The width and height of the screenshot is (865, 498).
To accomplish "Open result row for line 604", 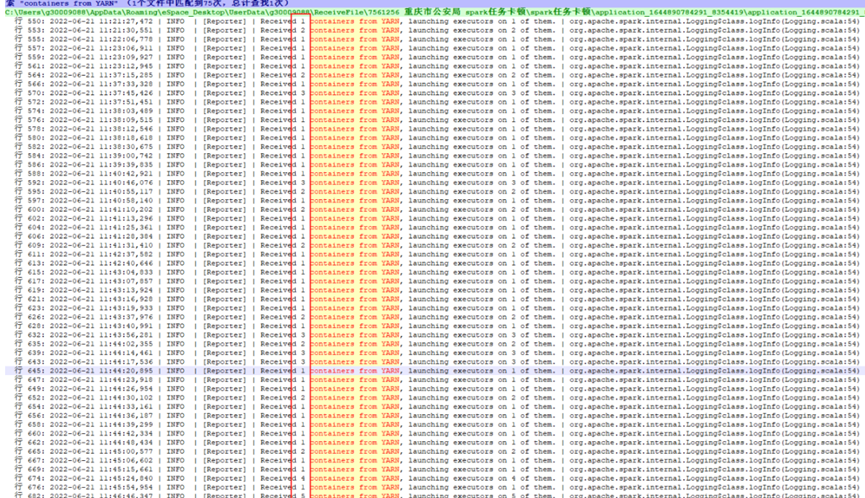I will pyautogui.click(x=435, y=227).
